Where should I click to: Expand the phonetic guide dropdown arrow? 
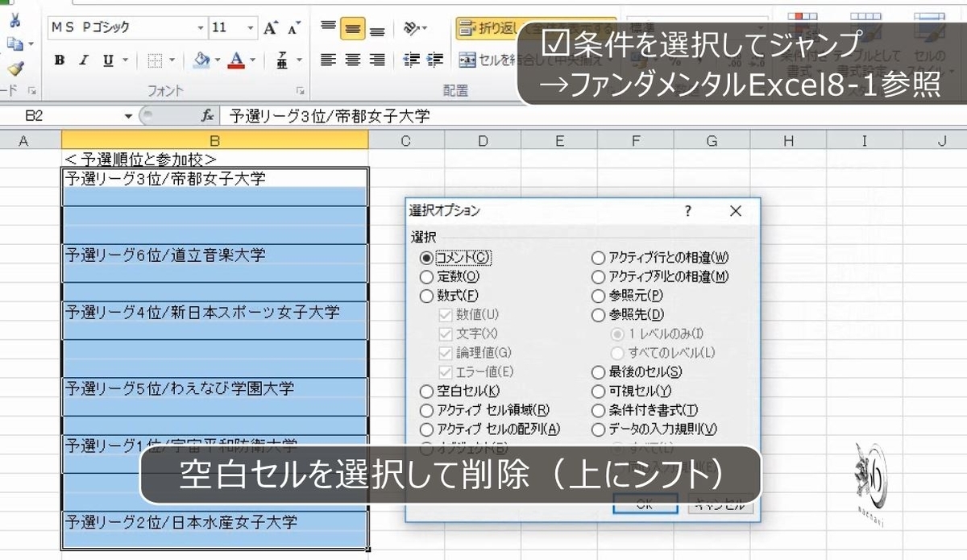298,60
